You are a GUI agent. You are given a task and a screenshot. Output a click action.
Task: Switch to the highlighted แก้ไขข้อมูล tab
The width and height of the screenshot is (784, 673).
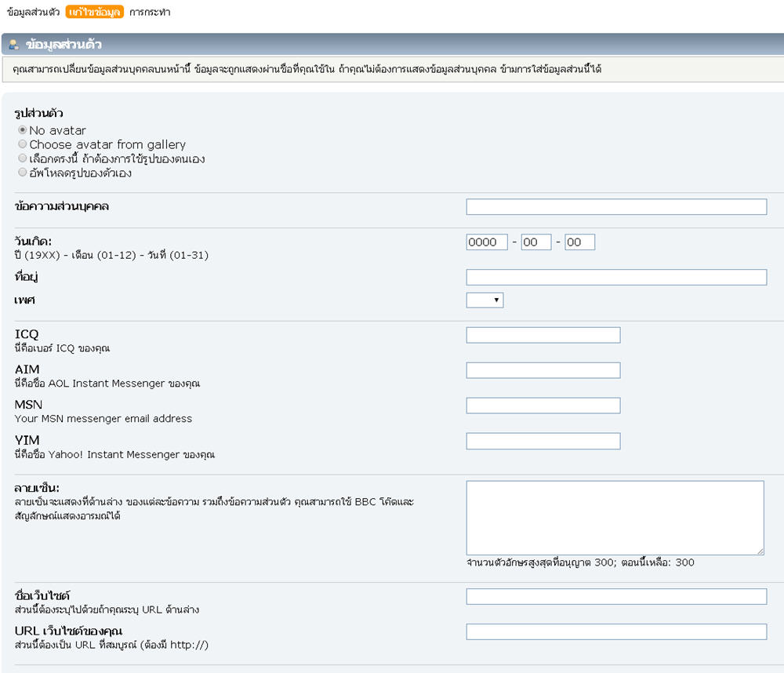coord(95,12)
